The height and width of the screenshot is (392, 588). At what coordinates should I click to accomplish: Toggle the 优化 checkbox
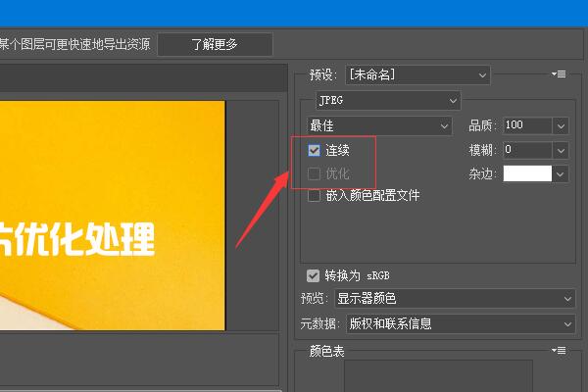click(314, 173)
